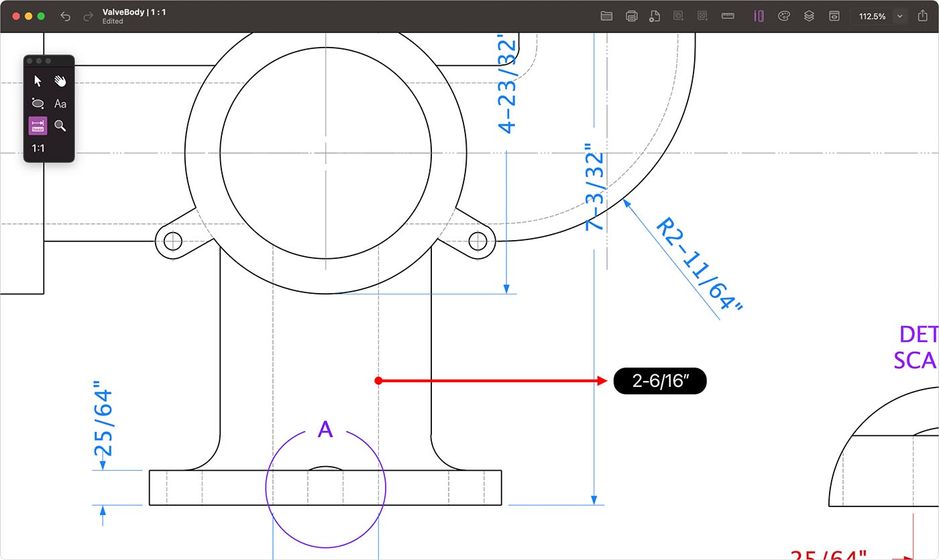Image resolution: width=939 pixels, height=560 pixels.
Task: Click the printer icon
Action: pos(631,16)
